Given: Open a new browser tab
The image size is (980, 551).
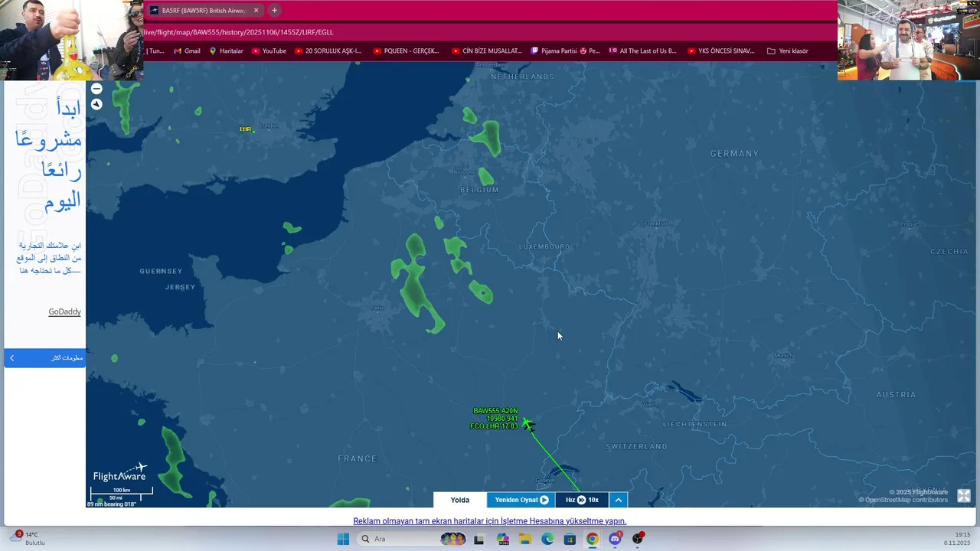Looking at the screenshot, I should click(x=274, y=11).
